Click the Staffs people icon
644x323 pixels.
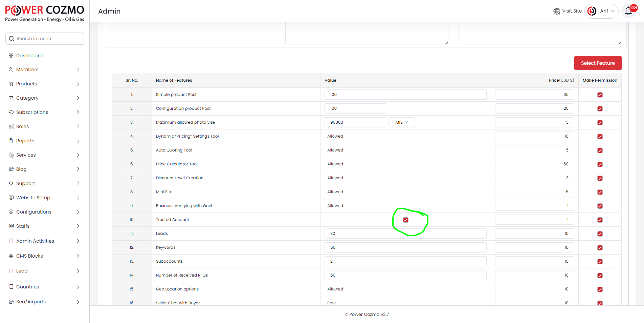pos(11,226)
